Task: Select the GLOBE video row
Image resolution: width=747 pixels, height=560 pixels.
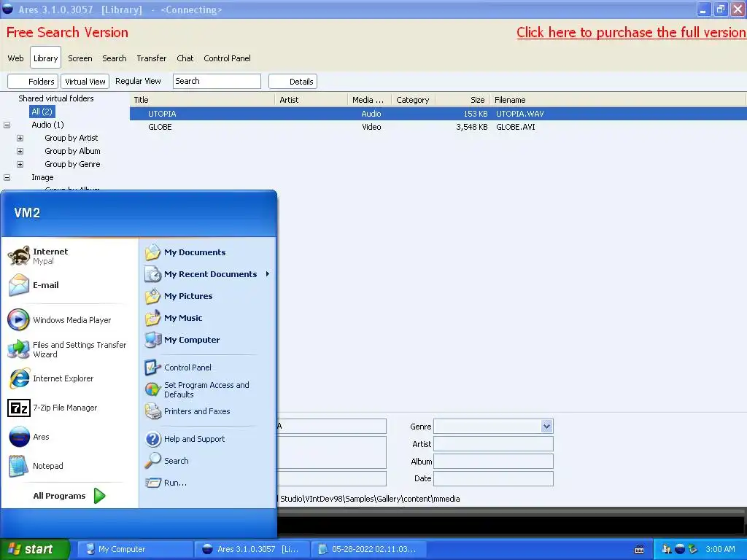Action: tap(438, 127)
